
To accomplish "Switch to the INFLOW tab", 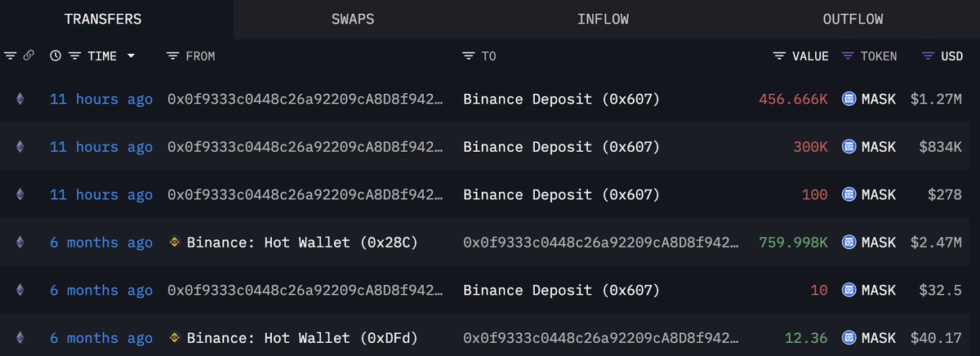I will 603,19.
